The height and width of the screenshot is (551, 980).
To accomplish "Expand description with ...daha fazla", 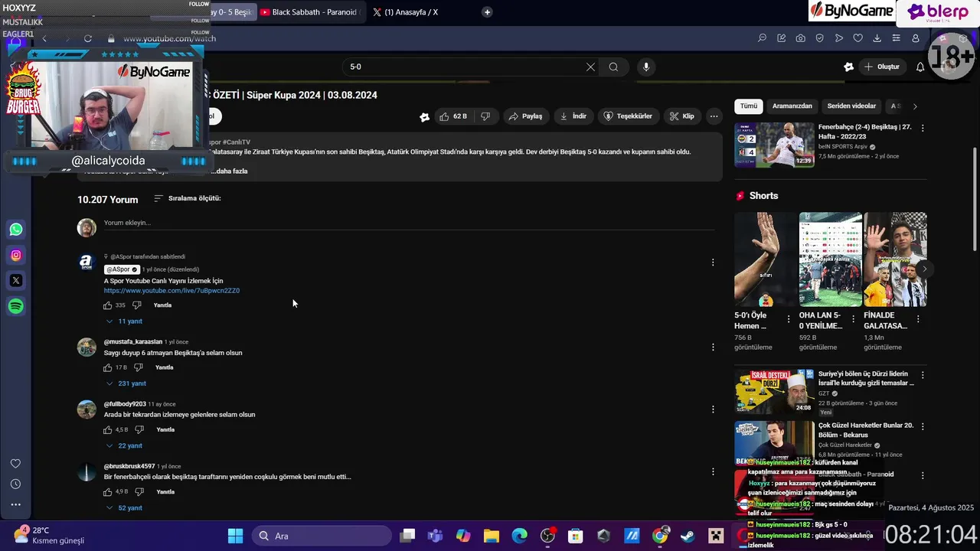I will click(x=229, y=171).
